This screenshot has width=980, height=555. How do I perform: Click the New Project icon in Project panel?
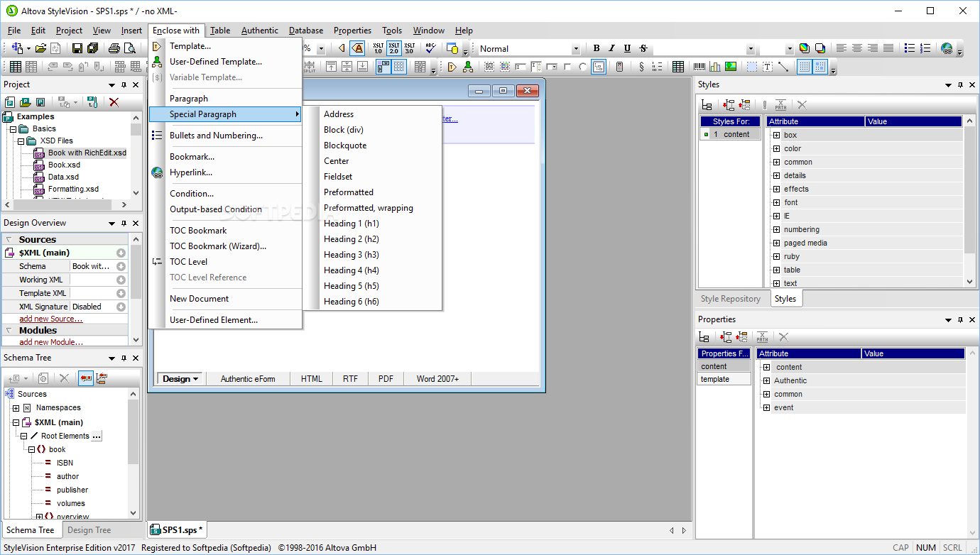(10, 102)
